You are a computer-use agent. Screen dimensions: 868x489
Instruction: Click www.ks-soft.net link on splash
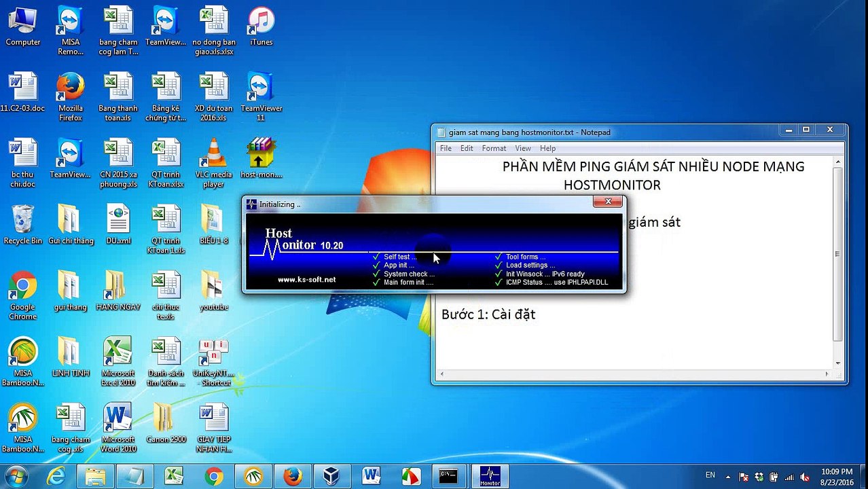(306, 280)
